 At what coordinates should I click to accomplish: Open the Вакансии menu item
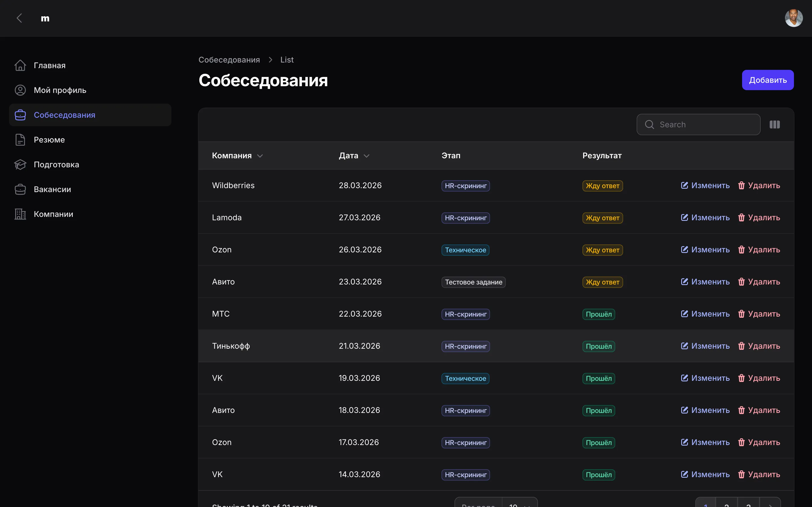(x=52, y=190)
